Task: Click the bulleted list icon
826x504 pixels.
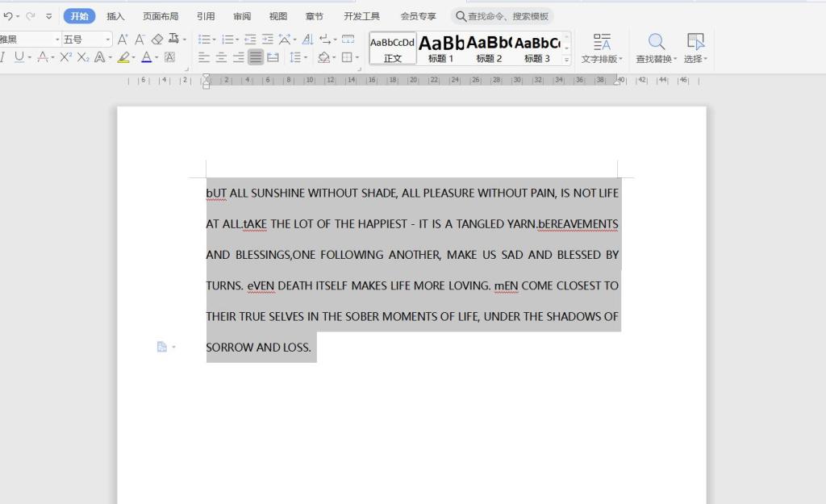Action: tap(203, 39)
